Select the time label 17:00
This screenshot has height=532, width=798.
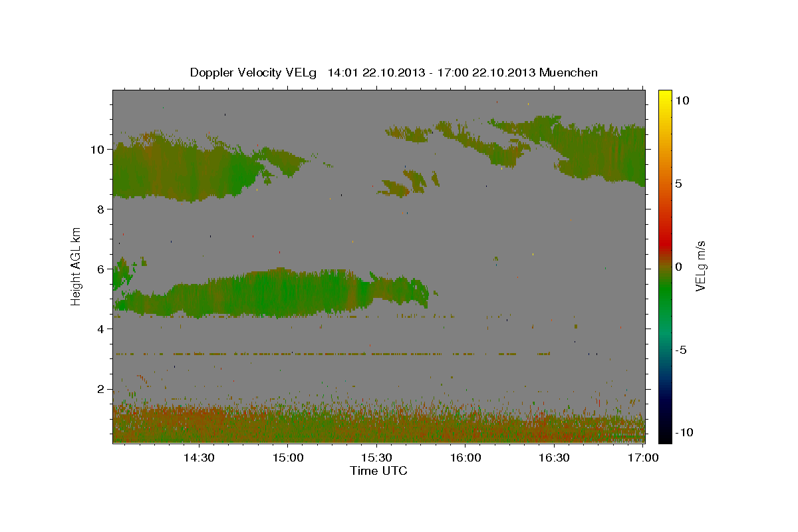point(643,458)
